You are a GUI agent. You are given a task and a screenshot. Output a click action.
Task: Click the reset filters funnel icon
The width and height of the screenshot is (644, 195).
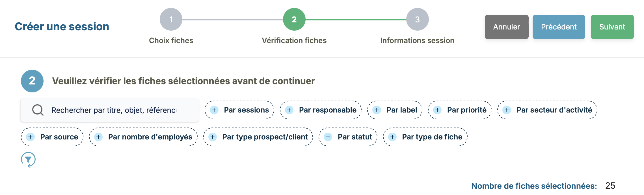28,160
